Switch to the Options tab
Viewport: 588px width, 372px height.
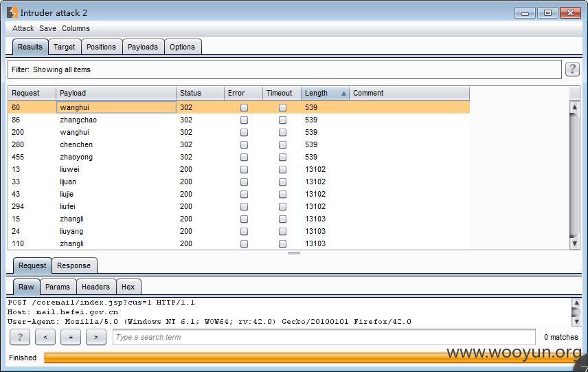182,47
